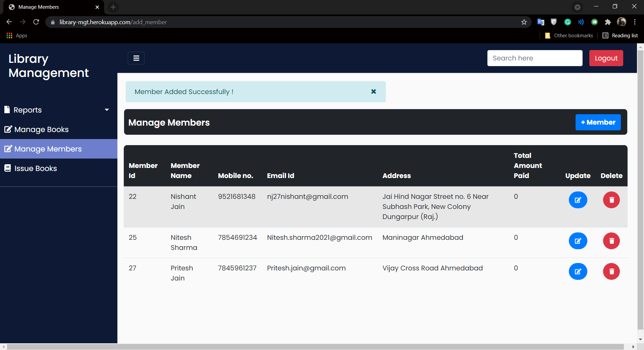Open Google Translate in the address bar
Image resolution: width=644 pixels, height=350 pixels.
pyautogui.click(x=541, y=22)
